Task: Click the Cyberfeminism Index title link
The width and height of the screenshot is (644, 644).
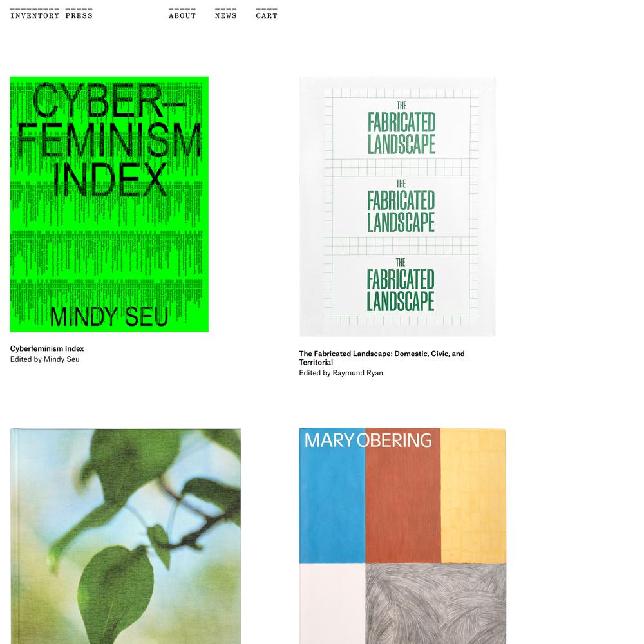Action: click(47, 348)
